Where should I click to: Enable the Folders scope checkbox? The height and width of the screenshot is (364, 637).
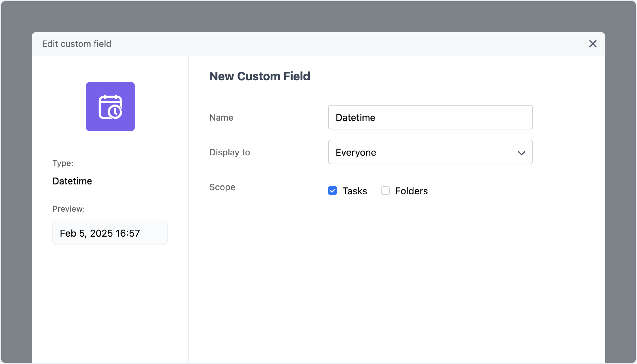[385, 190]
